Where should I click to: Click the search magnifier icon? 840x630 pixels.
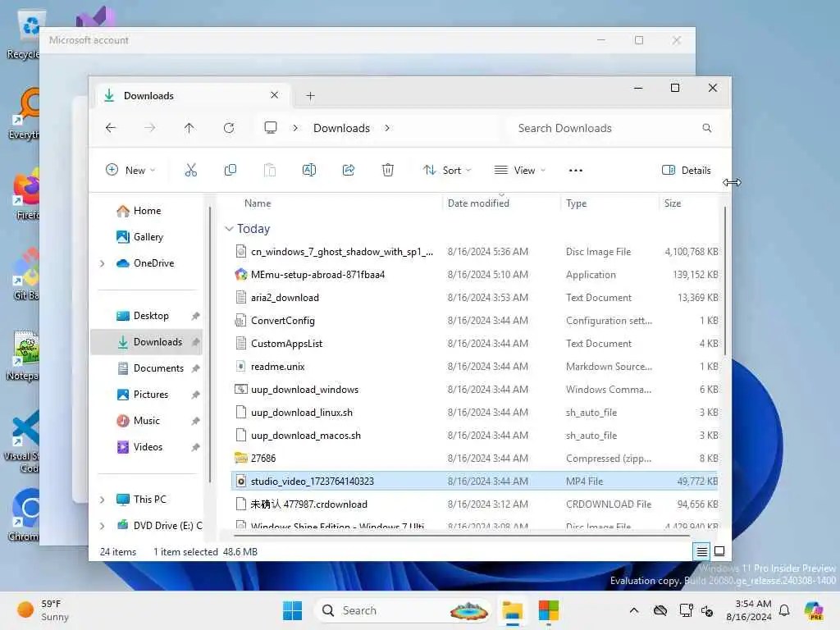[x=706, y=128]
